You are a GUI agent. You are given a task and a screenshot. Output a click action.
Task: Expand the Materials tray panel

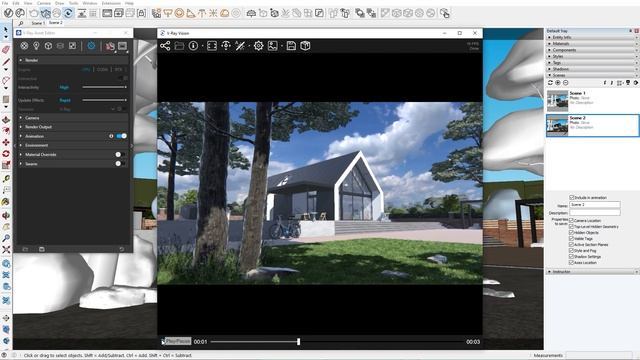click(592, 43)
